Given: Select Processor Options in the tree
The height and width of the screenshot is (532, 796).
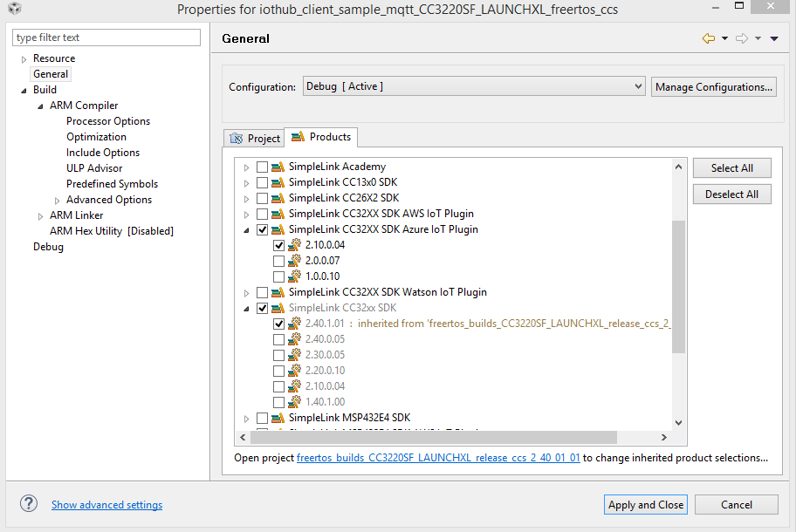Looking at the screenshot, I should pyautogui.click(x=108, y=121).
